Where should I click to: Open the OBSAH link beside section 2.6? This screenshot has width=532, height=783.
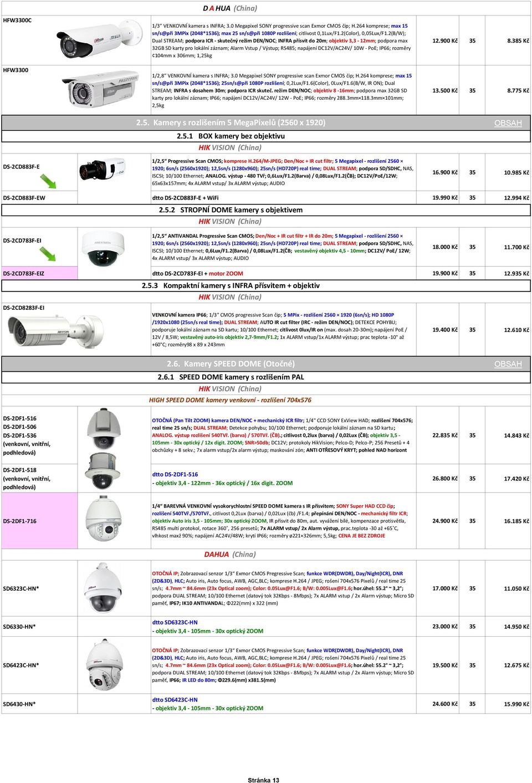[x=508, y=364]
